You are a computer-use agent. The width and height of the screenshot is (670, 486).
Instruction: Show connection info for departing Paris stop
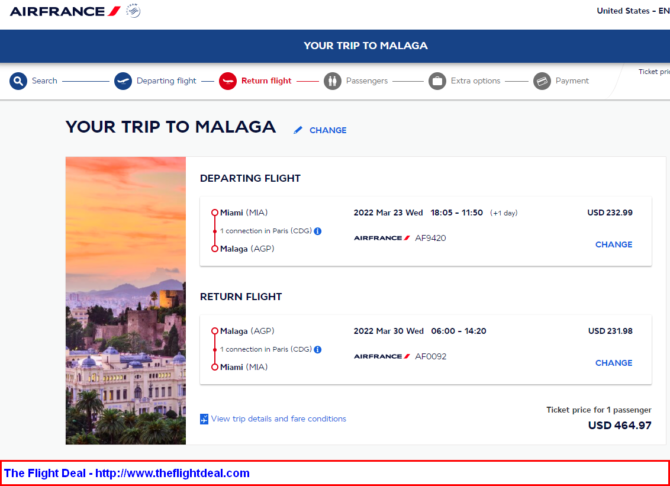(x=317, y=231)
